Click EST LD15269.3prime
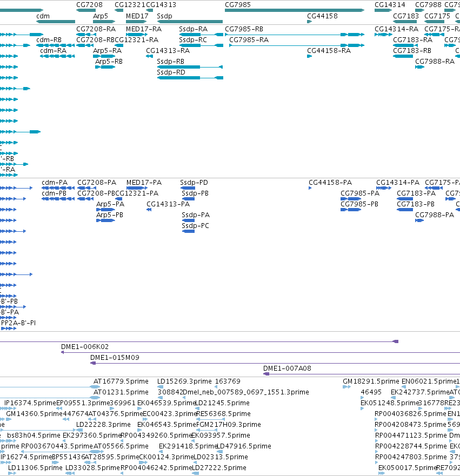Viewport: 460px width, 476px height. [x=184, y=381]
